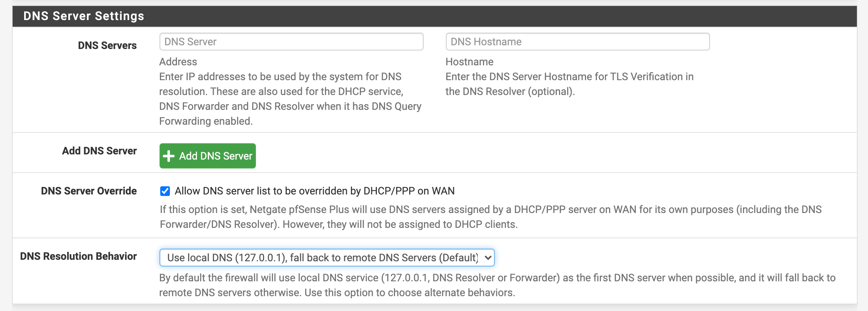
Task: Focus the DNS Server address field
Action: 291,42
